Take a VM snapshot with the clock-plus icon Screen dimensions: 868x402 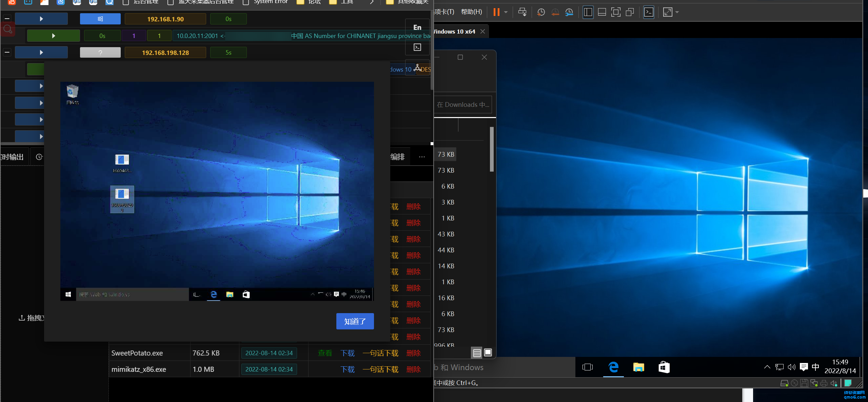pyautogui.click(x=541, y=12)
